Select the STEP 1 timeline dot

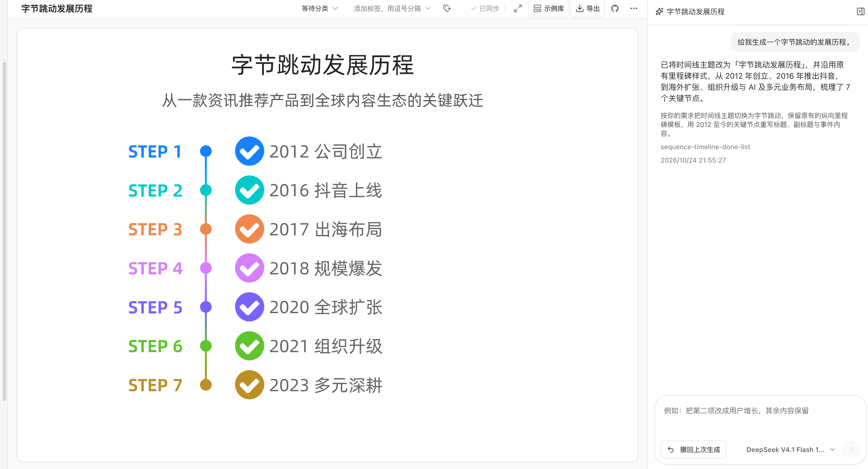[x=206, y=151]
